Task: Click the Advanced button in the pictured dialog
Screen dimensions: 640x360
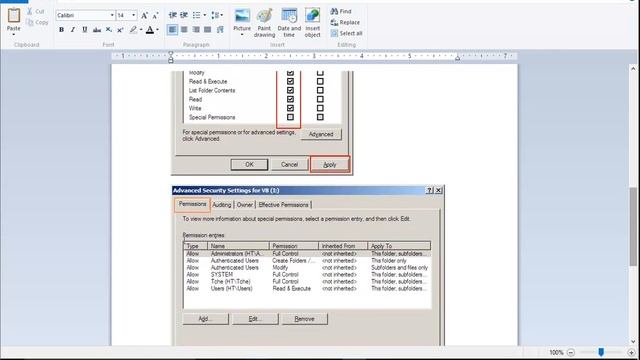Action: (321, 134)
